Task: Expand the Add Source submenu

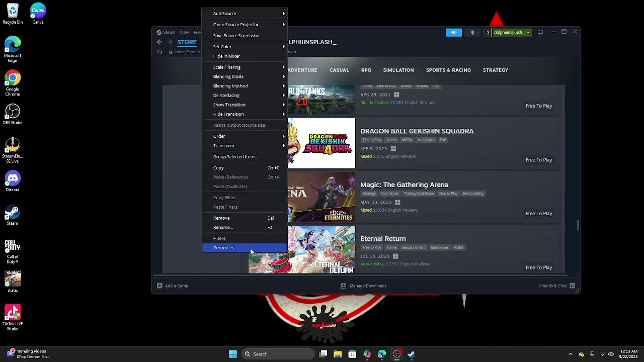Action: (x=244, y=14)
